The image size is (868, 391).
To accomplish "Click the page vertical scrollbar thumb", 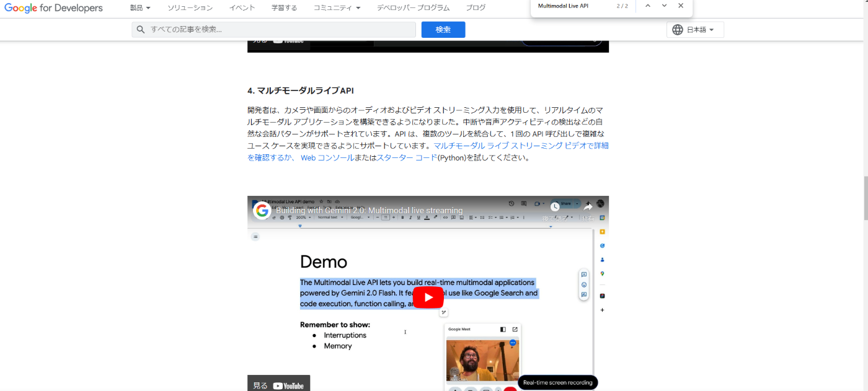I will tap(865, 198).
